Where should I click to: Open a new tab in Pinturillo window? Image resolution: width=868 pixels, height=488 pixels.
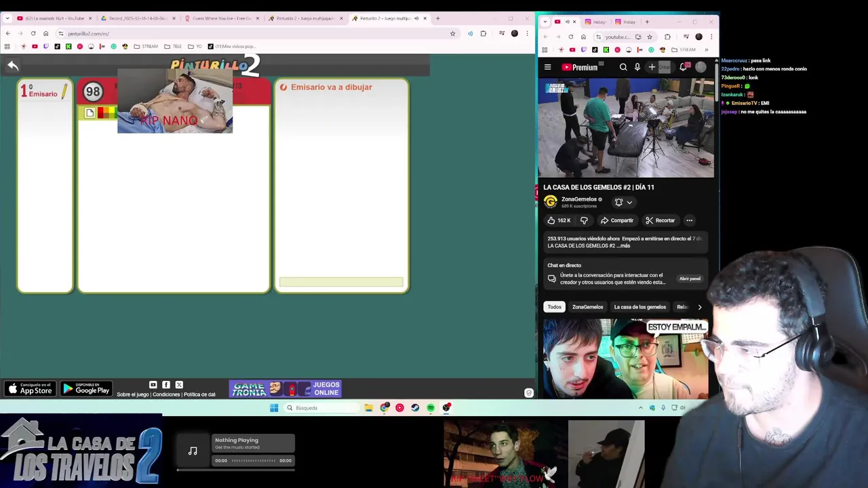pyautogui.click(x=437, y=18)
